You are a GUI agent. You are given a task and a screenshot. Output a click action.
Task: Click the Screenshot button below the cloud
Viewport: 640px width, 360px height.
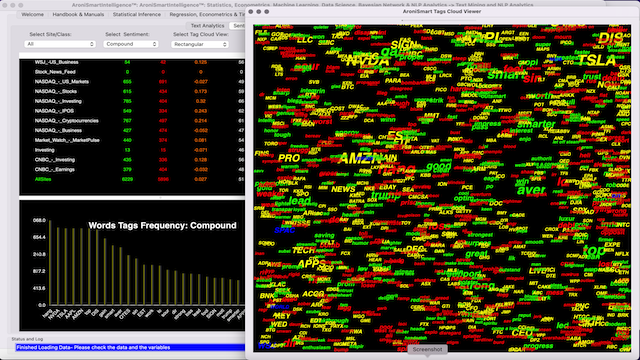coord(427,349)
